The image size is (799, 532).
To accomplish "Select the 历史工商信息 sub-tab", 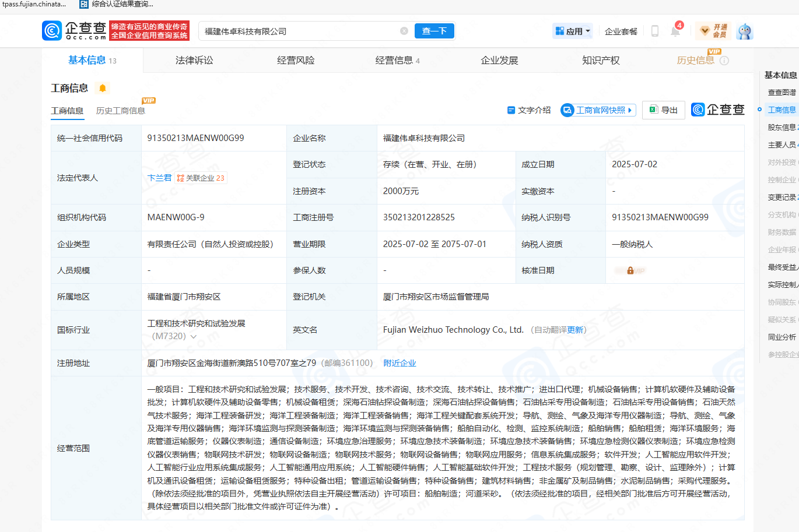I will 121,111.
